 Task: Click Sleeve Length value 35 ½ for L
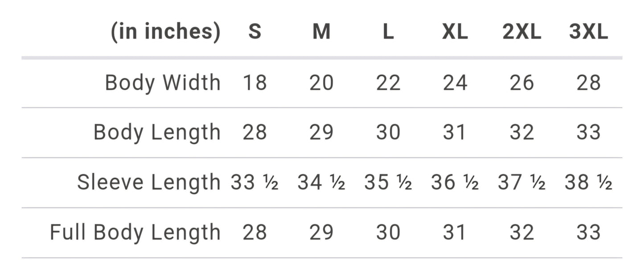pyautogui.click(x=388, y=183)
